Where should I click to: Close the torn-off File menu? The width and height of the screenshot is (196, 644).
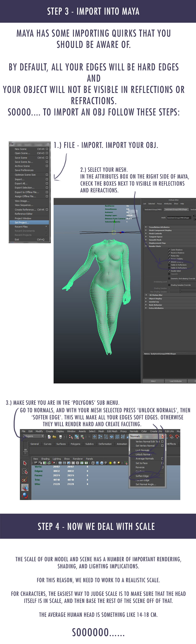pyautogui.click(x=48, y=144)
